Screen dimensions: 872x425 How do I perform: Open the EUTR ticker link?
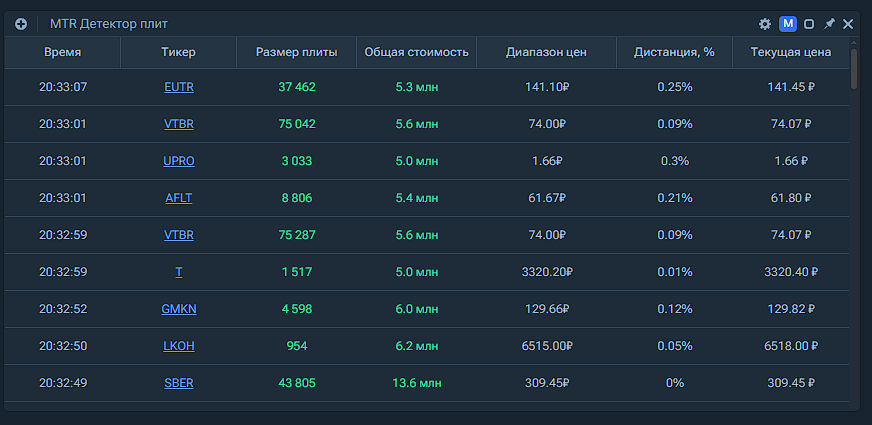[179, 87]
